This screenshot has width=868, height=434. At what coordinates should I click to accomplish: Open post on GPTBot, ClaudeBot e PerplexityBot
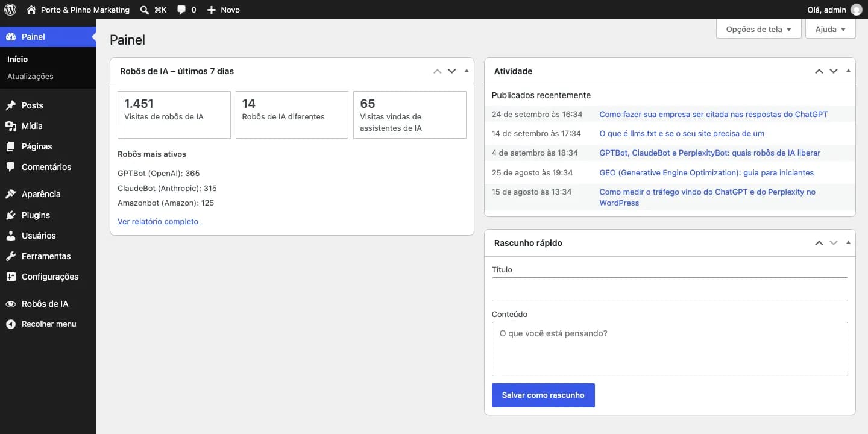(x=709, y=153)
